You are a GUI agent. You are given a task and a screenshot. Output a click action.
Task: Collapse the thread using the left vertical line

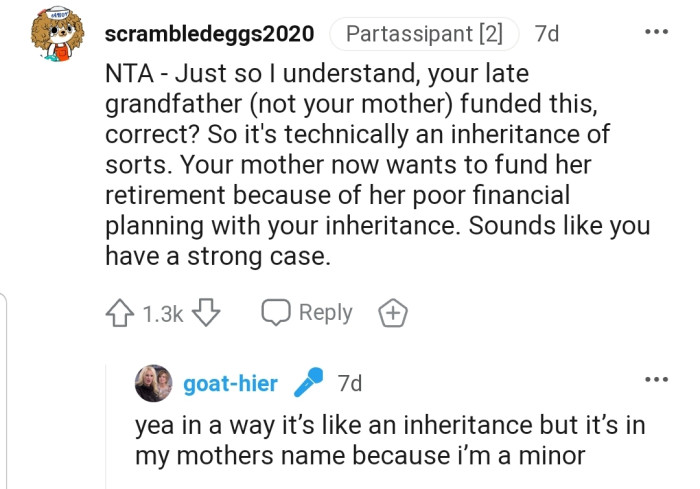9,390
